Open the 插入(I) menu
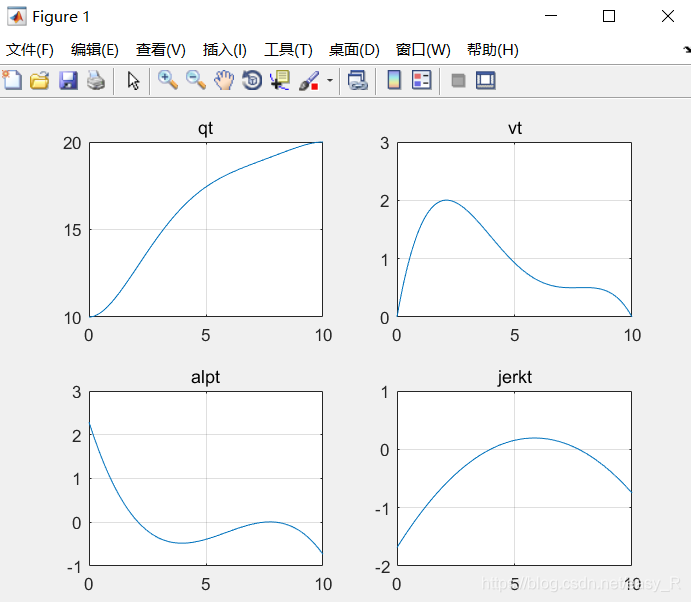691x602 pixels. [x=224, y=50]
